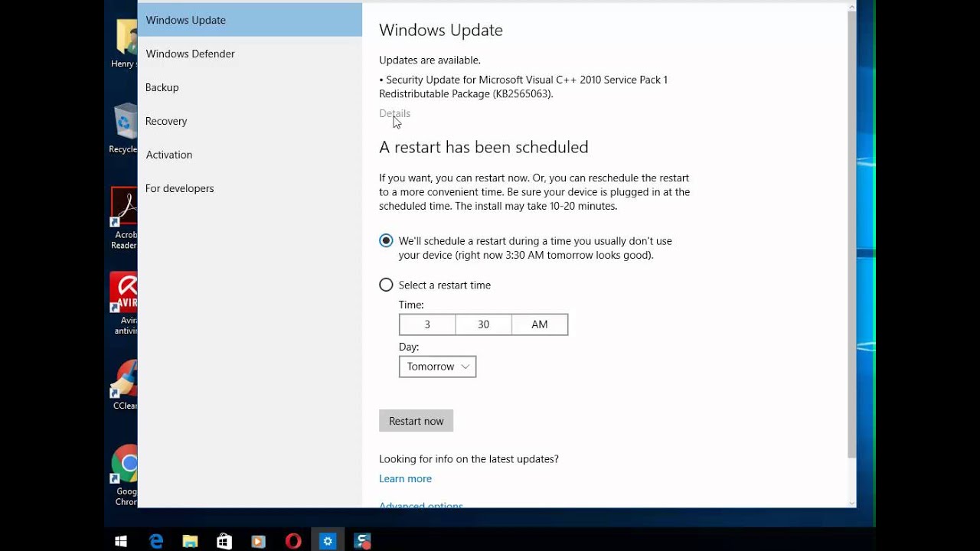Click the hour field showing 3
Viewport: 980px width, 551px height.
(427, 324)
